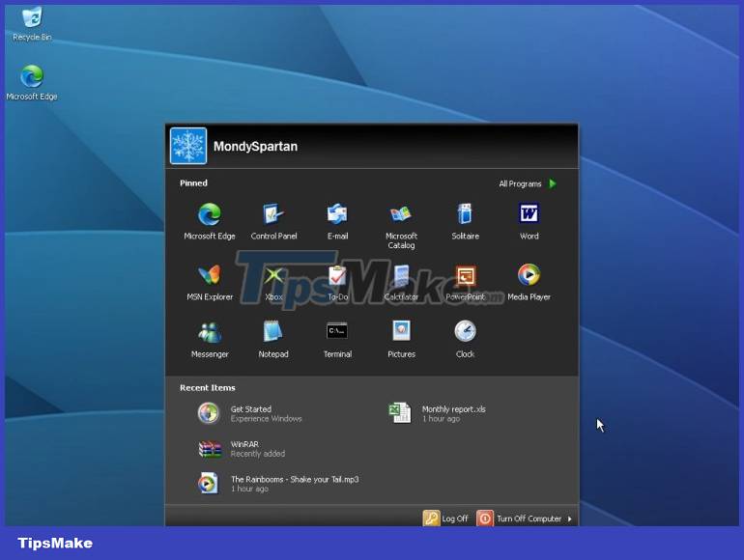Click the 'Recent Items' heading
Image resolution: width=744 pixels, height=560 pixels.
(208, 388)
